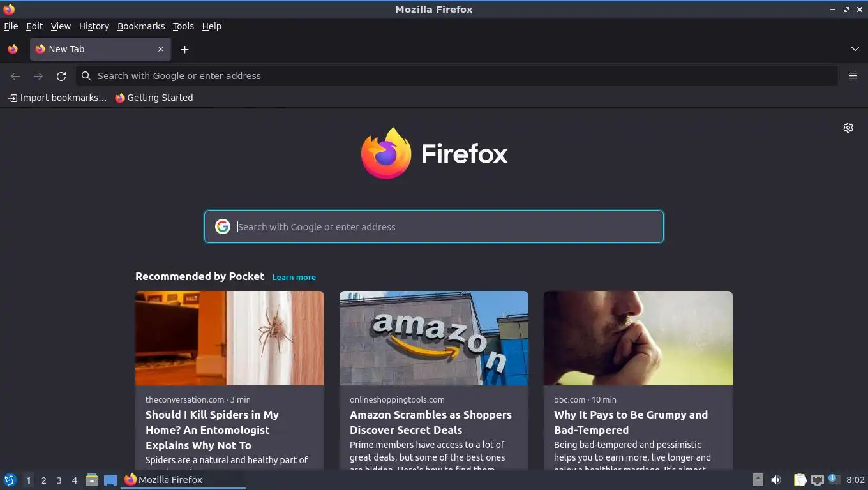Close the New Tab tab

(x=161, y=49)
